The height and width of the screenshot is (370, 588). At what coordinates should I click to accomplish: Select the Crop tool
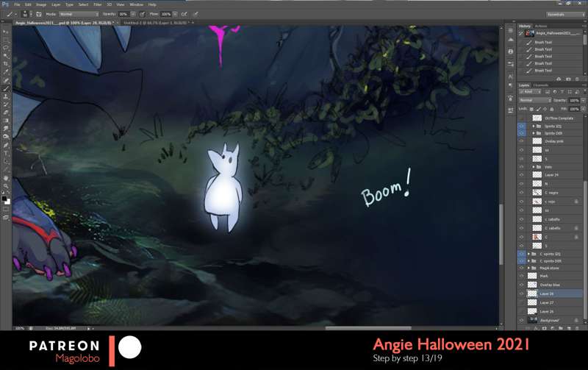pyautogui.click(x=6, y=64)
